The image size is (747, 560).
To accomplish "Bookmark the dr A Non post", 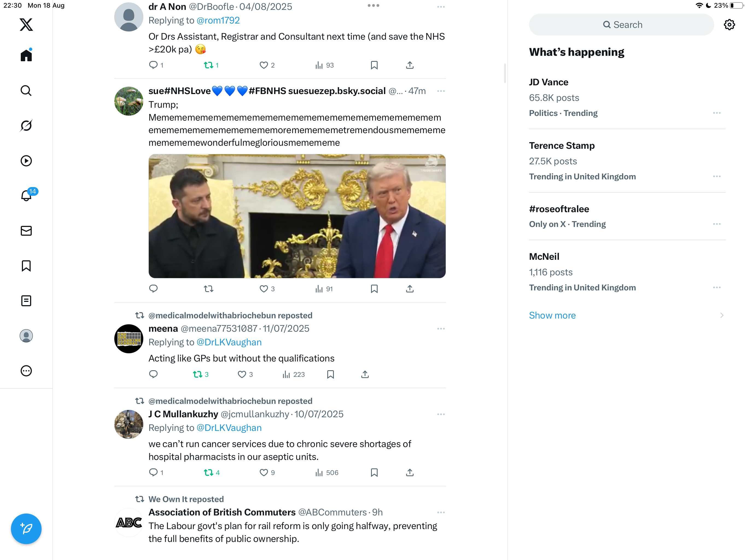I will [x=374, y=65].
